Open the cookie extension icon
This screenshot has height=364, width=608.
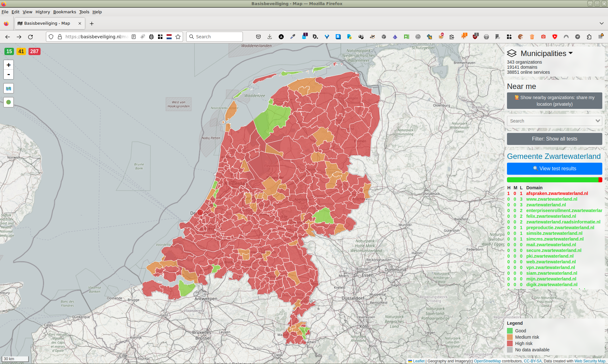520,37
